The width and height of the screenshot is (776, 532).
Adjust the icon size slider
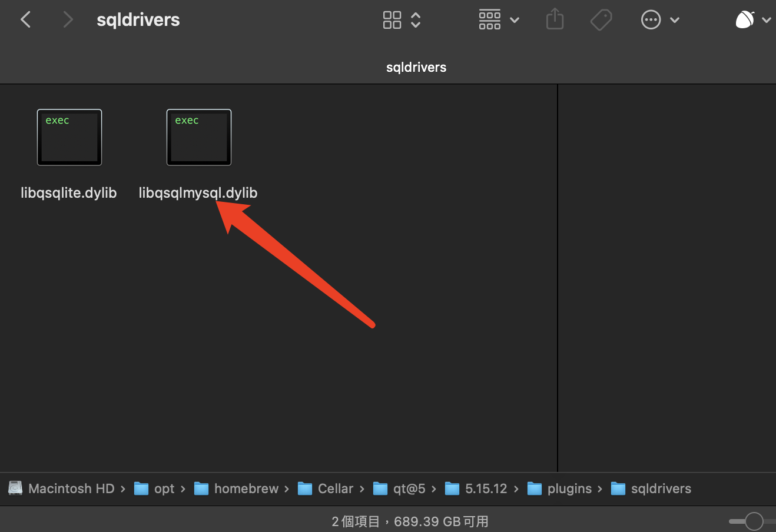[754, 521]
